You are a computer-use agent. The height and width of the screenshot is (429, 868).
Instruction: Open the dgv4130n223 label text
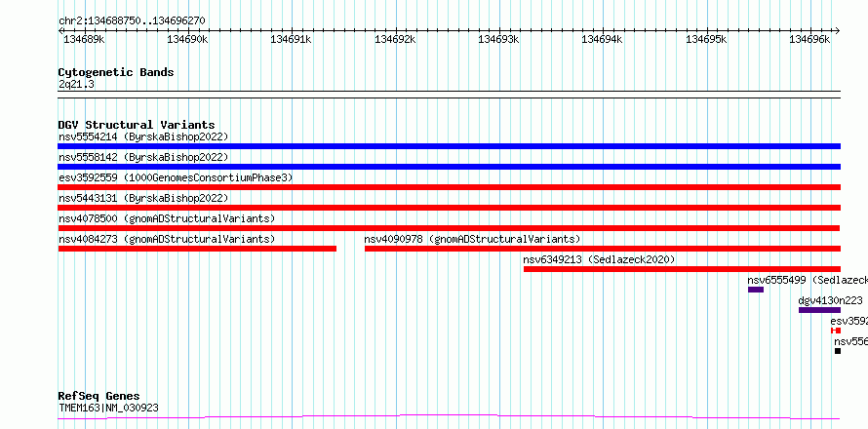tap(830, 300)
